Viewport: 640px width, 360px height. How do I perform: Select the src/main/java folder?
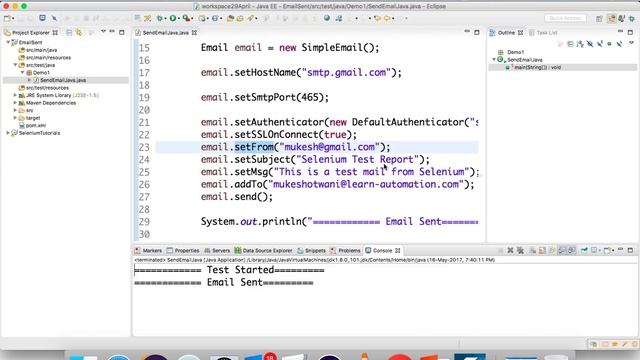pos(41,50)
